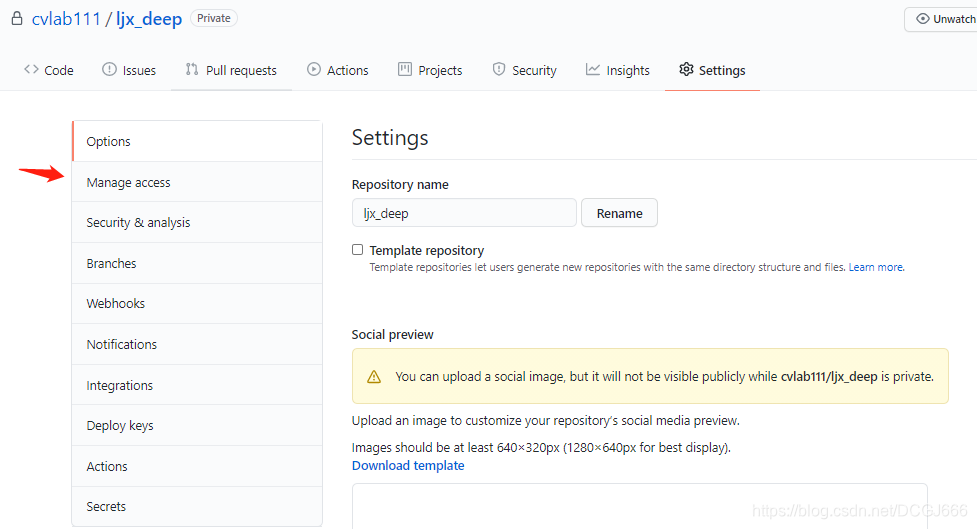Open Deploy keys in the sidebar
Image resolution: width=977 pixels, height=529 pixels.
click(120, 426)
